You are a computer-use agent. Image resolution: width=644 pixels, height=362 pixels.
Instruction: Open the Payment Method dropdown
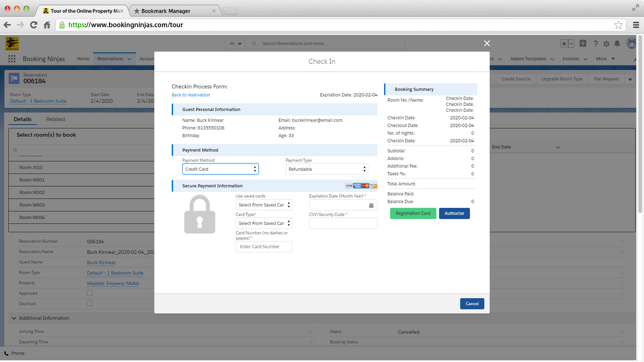[220, 169]
